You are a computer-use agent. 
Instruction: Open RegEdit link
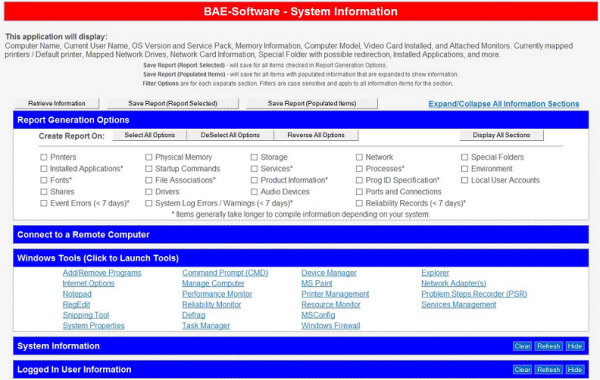click(76, 305)
